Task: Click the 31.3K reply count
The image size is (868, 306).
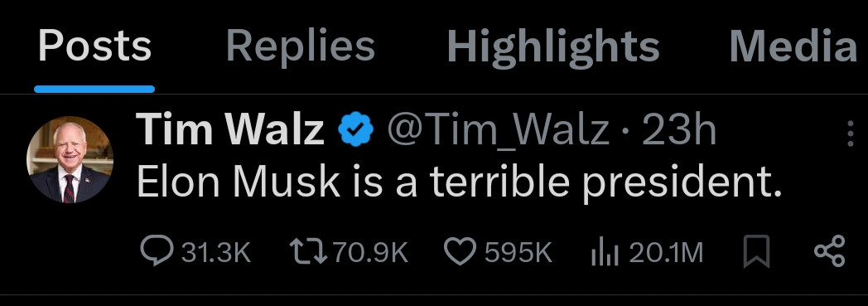Action: [217, 253]
